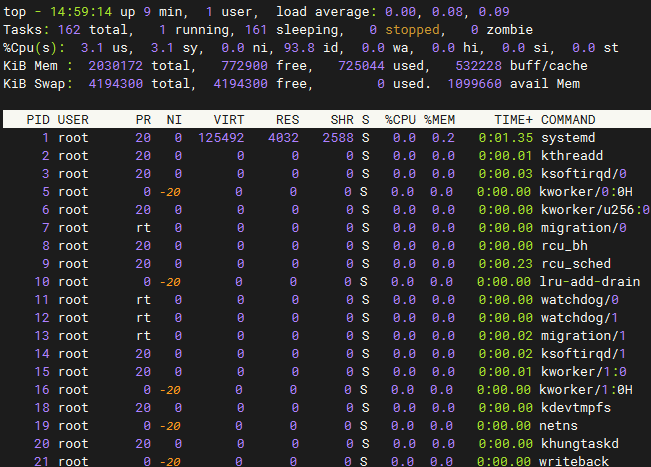Click the -20 nice value for netns

(x=170, y=425)
